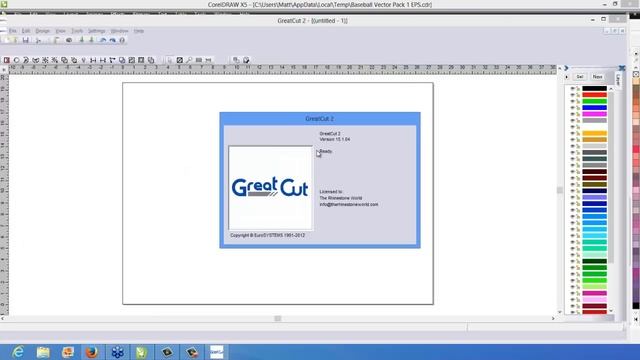Click the circle icon in tool row

(16, 60)
